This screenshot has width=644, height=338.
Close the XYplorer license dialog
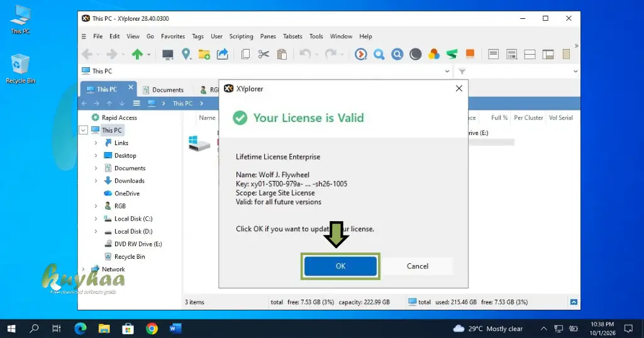(x=458, y=89)
